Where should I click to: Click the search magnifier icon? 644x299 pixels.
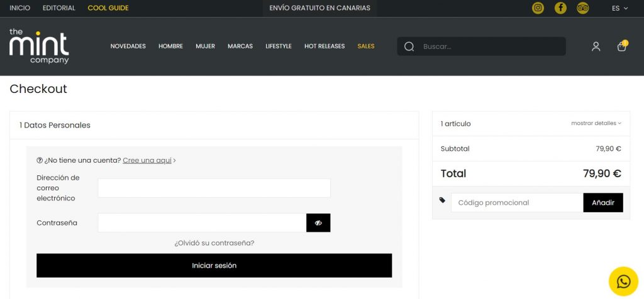click(409, 46)
